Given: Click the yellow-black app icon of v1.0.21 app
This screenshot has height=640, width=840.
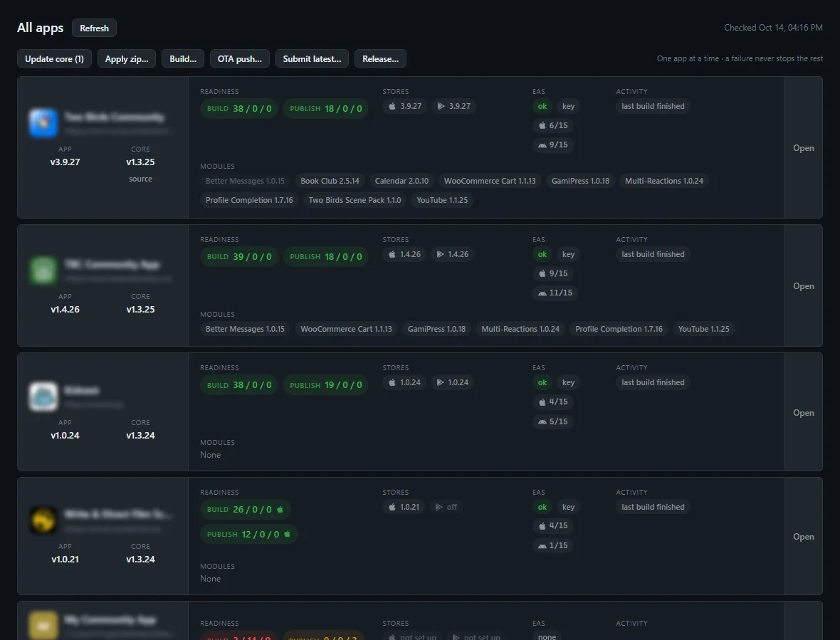Looking at the screenshot, I should coord(43,520).
